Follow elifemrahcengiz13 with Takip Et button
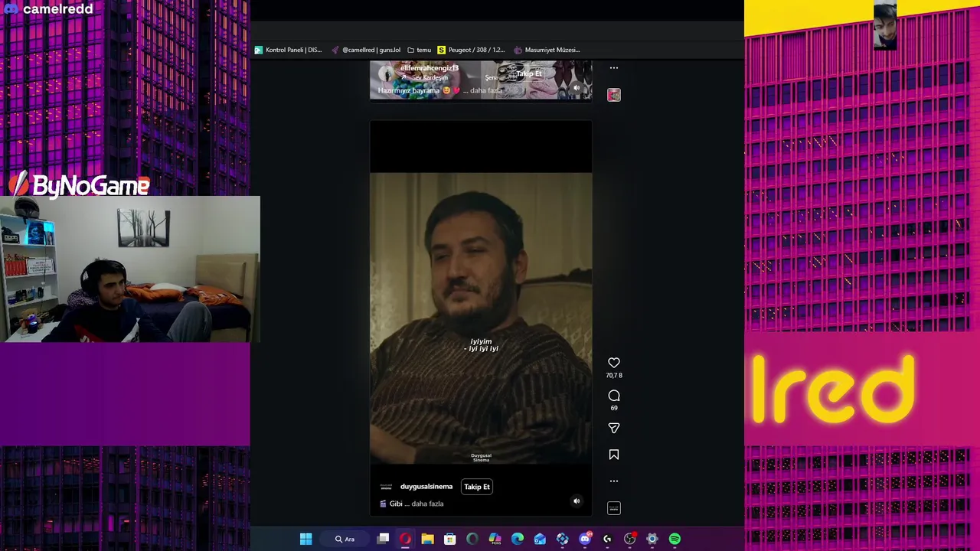Viewport: 980px width, 551px height. pos(528,74)
